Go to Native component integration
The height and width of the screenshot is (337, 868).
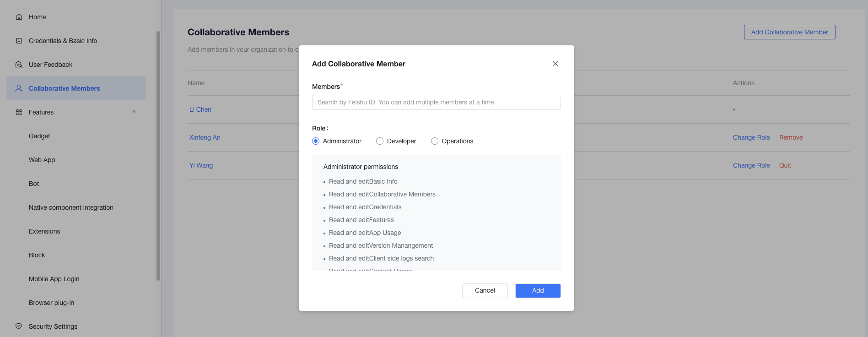[71, 207]
